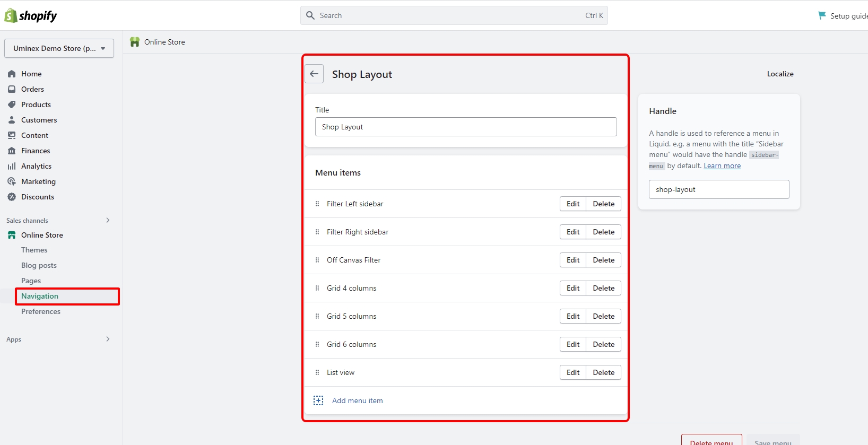The image size is (868, 445).
Task: Expand the Sales channels section
Action: coord(108,220)
